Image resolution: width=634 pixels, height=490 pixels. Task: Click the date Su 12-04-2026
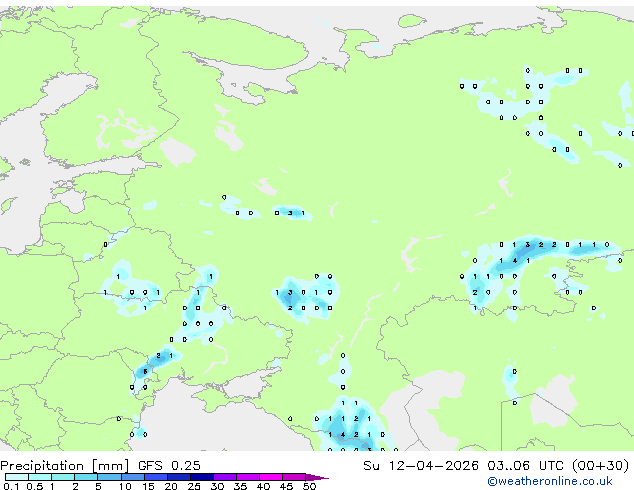pyautogui.click(x=421, y=466)
